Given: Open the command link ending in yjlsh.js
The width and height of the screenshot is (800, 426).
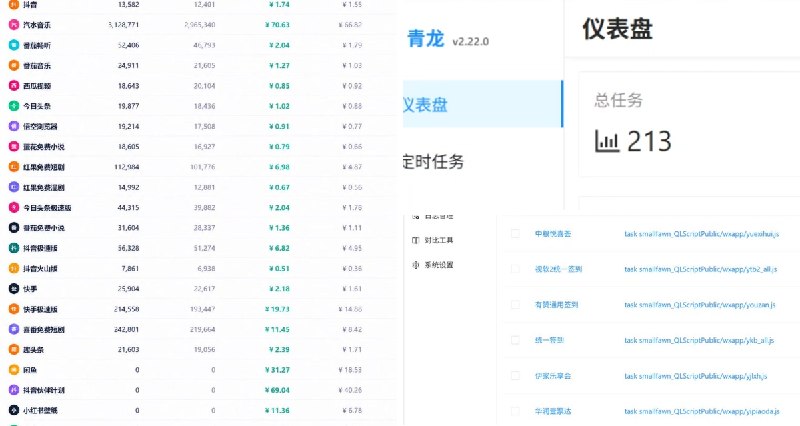Looking at the screenshot, I should (x=695, y=376).
